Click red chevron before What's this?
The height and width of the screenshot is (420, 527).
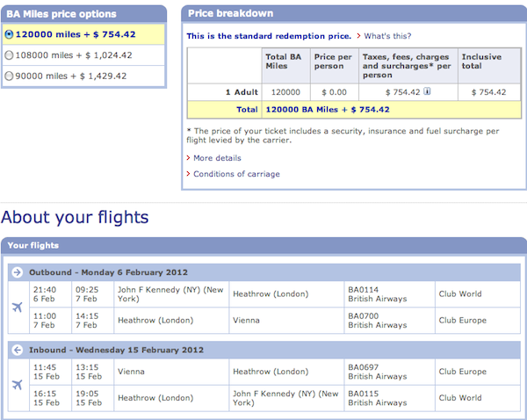(x=358, y=36)
